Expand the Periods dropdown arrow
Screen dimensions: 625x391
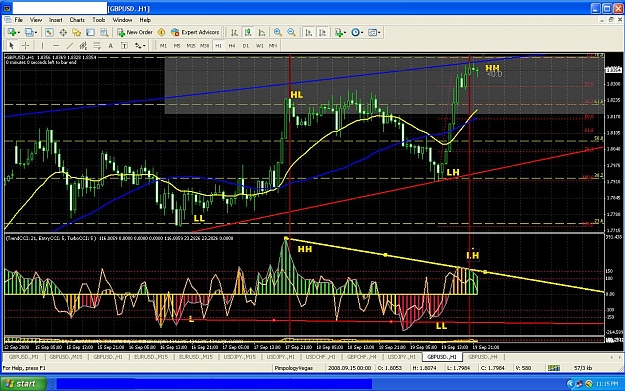(362, 33)
